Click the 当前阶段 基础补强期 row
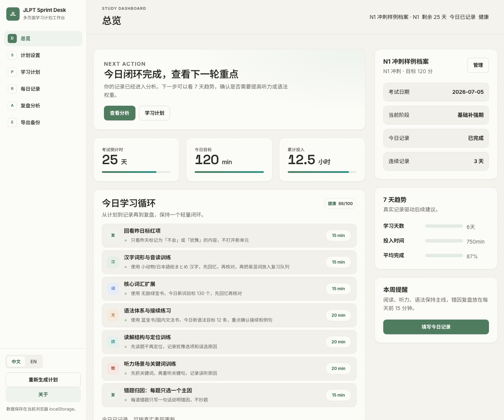This screenshot has width=504, height=420. tap(436, 115)
